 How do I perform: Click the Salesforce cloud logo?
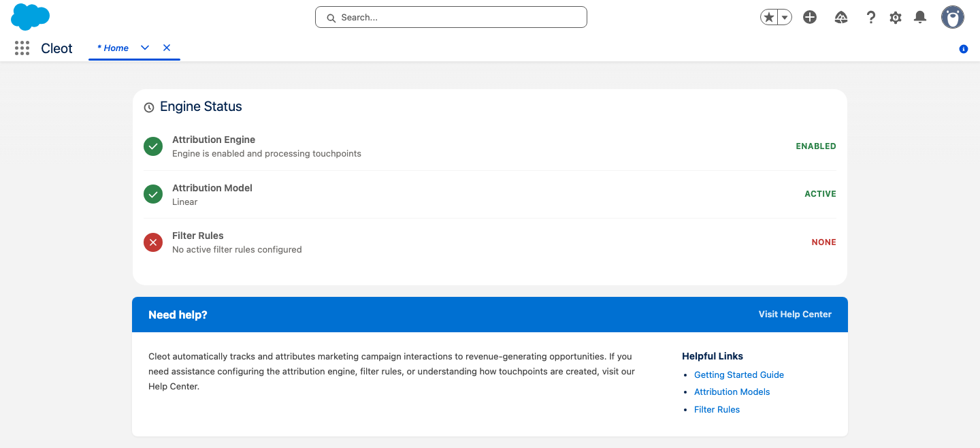pos(31,17)
